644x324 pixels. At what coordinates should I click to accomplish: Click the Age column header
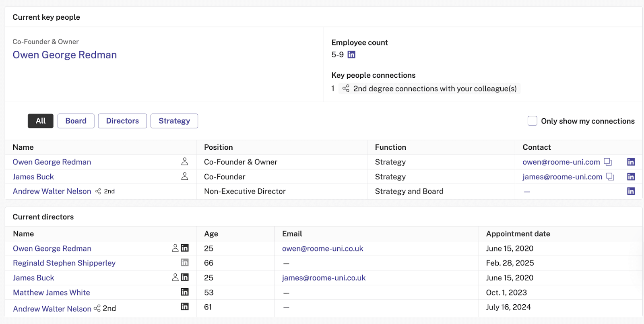211,234
